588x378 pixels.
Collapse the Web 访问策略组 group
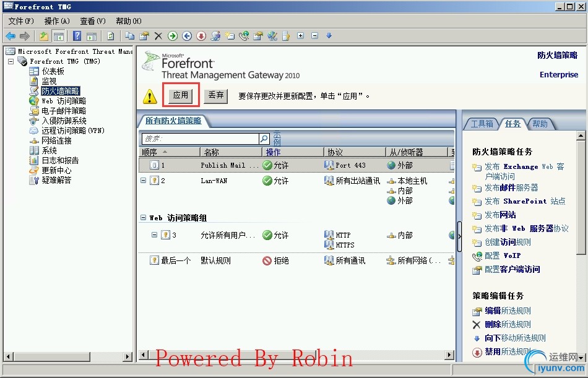pyautogui.click(x=143, y=218)
